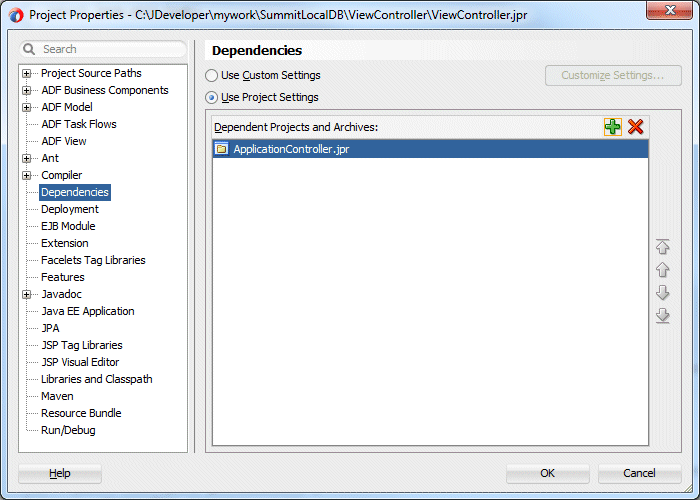Screen dimensions: 700x500
Task: Expand the Compiler node
Action: pyautogui.click(x=27, y=175)
